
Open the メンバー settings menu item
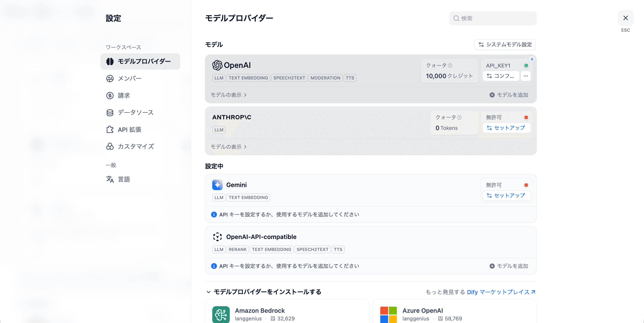(130, 79)
